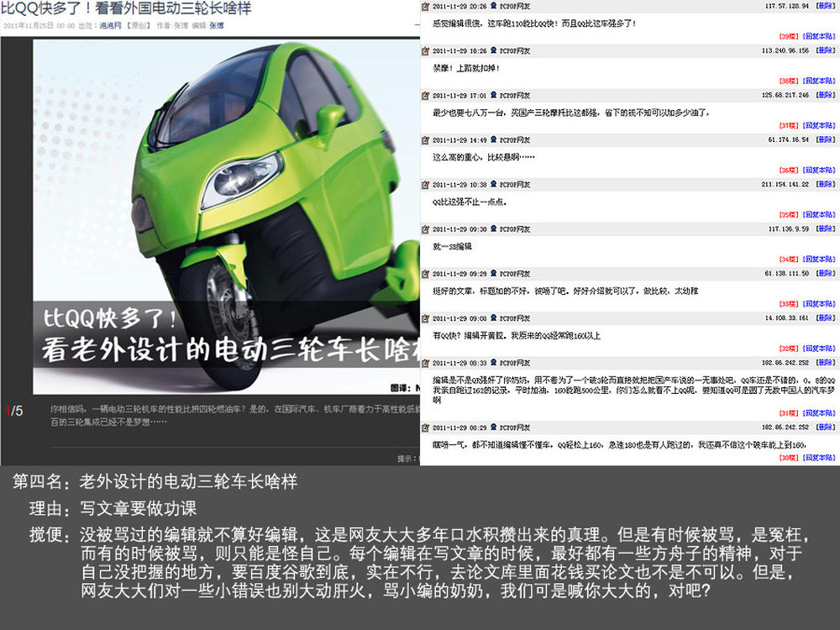Click user avatar icon in 09:29 comment header
Screen dimensions: 840x630
coord(493,273)
